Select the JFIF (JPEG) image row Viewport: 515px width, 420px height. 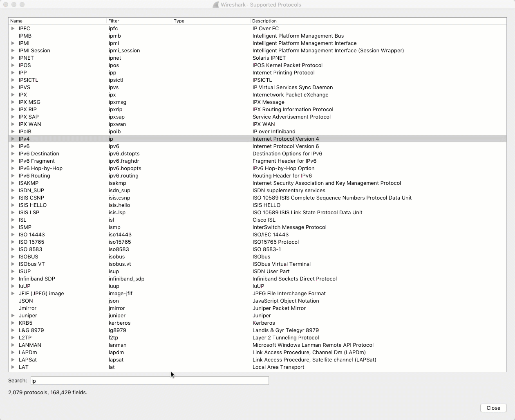point(257,293)
